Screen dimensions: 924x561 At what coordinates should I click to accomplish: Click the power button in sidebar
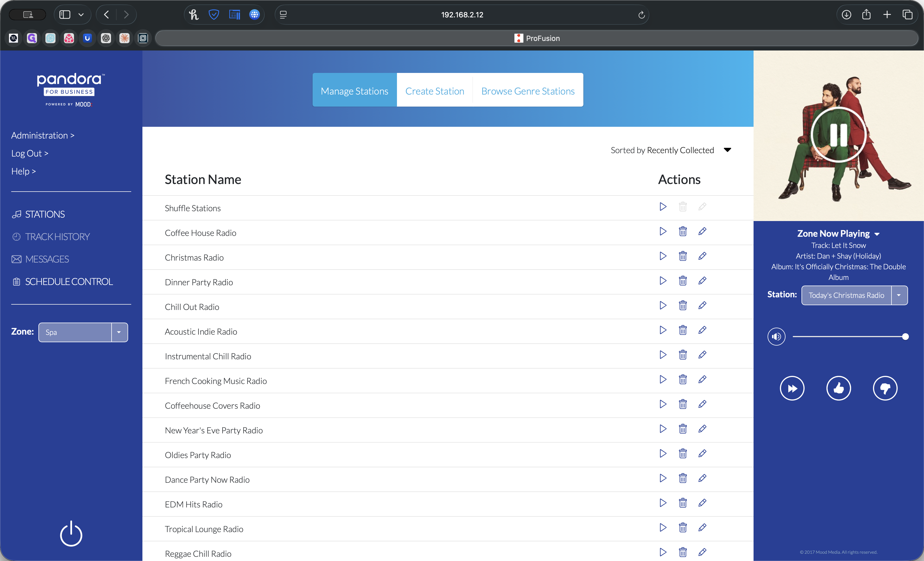point(71,534)
